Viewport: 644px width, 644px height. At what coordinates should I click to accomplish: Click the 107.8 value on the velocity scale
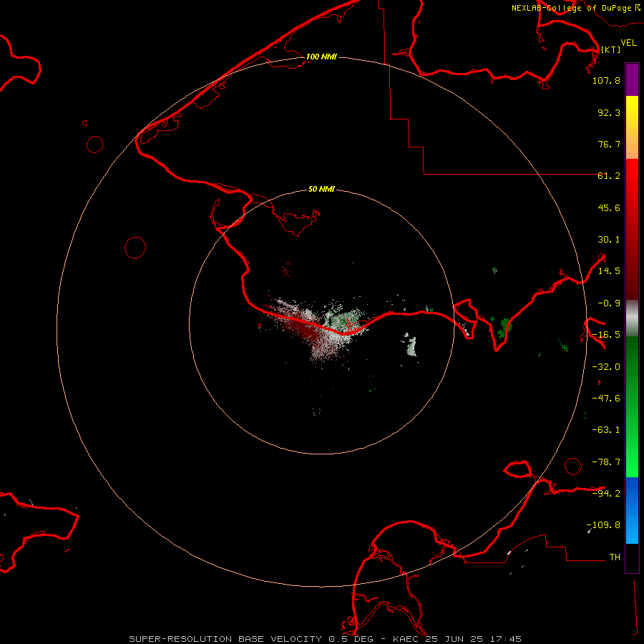pyautogui.click(x=606, y=80)
